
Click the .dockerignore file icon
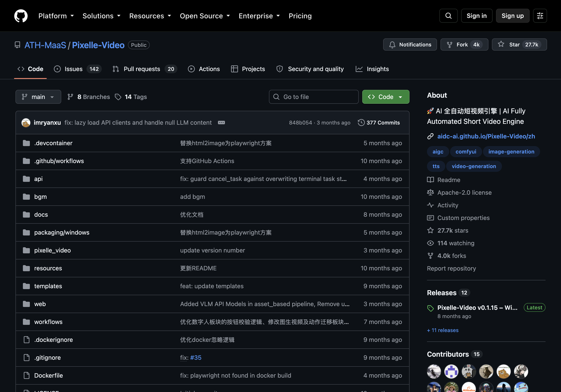pos(26,340)
